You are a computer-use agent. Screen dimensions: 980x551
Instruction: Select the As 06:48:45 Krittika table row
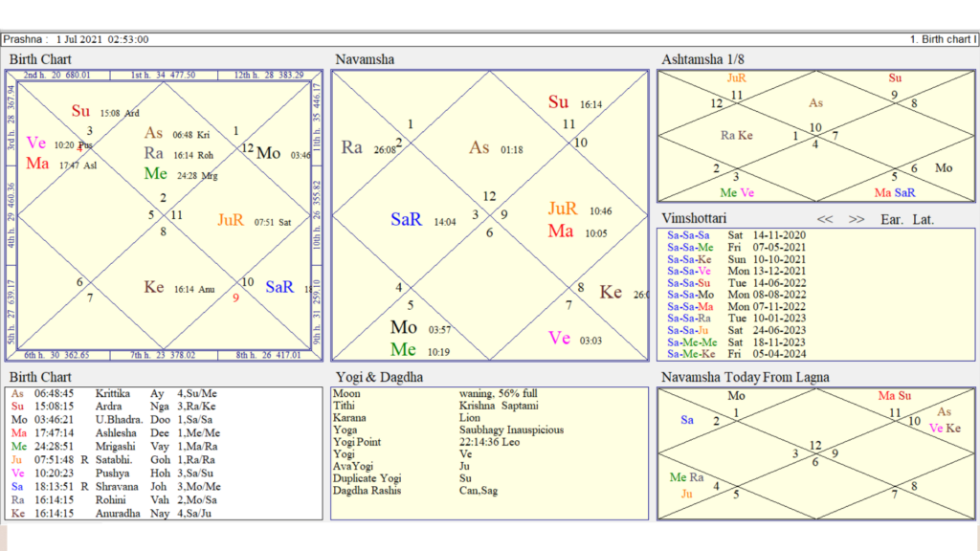tap(115, 393)
